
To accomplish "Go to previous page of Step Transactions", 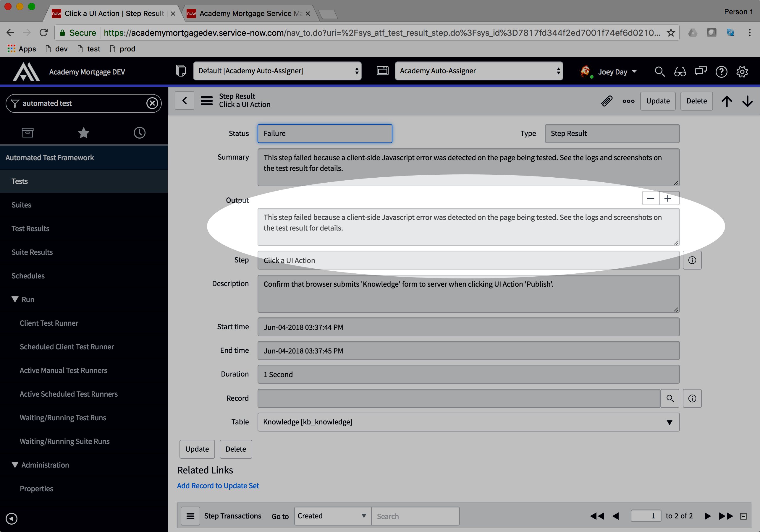I will pos(616,516).
